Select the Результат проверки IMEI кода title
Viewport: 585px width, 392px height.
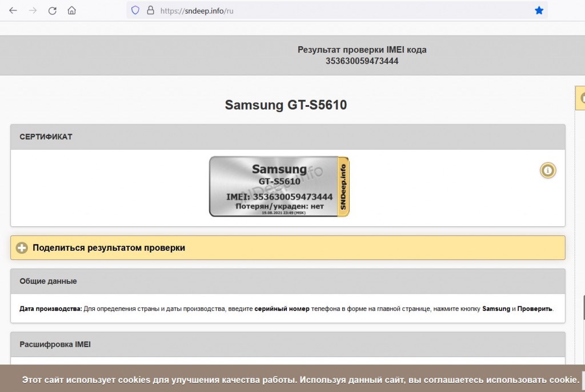click(x=362, y=50)
